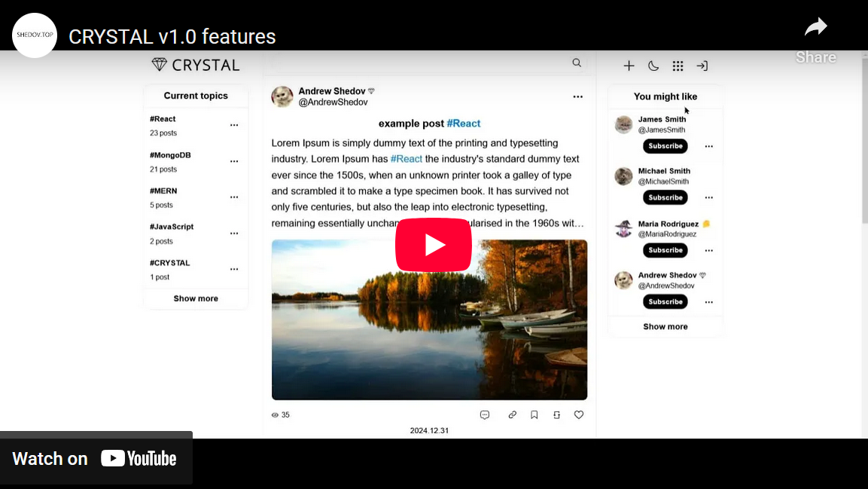This screenshot has width=868, height=489.
Task: Open options menu for #MongoDB topic
Action: (x=234, y=161)
